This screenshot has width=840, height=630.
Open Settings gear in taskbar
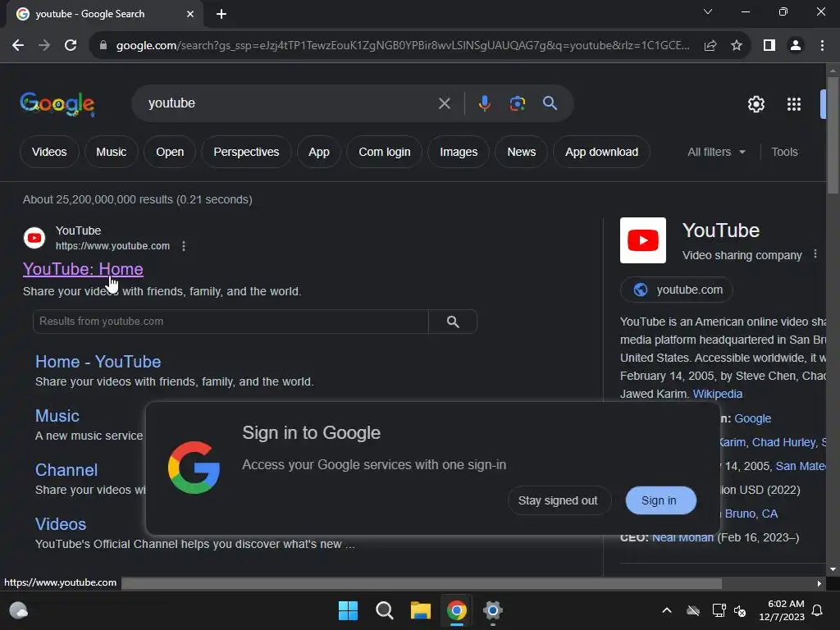pos(492,610)
